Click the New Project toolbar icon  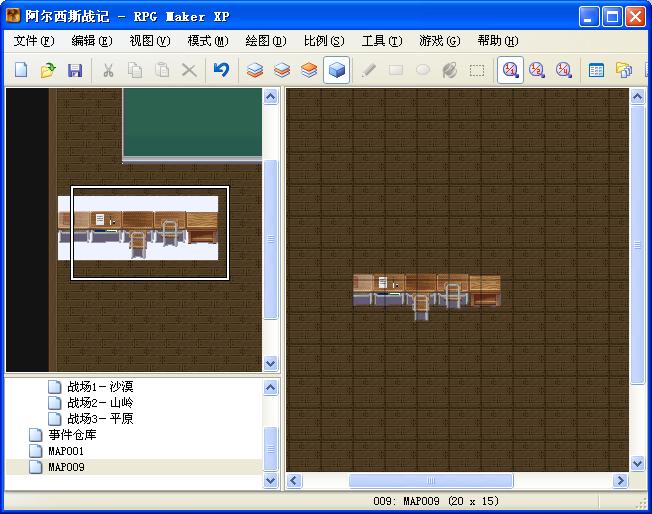coord(21,70)
